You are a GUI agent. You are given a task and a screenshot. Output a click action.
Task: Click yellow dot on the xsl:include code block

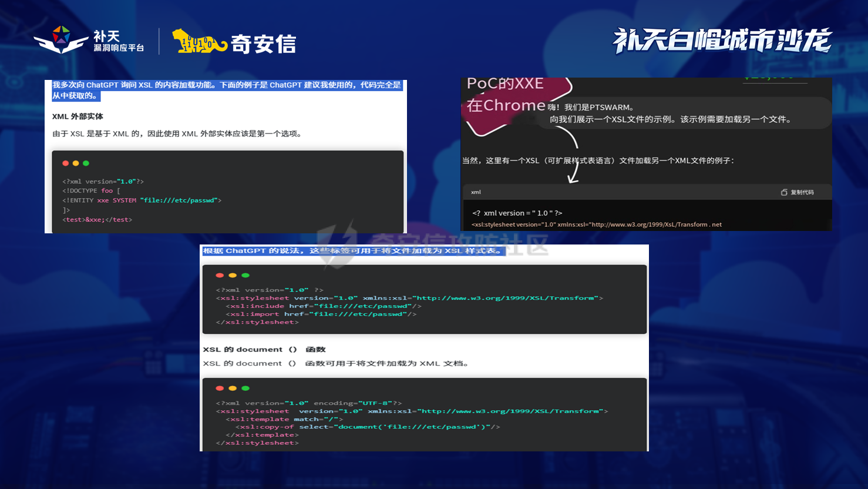[x=233, y=275]
